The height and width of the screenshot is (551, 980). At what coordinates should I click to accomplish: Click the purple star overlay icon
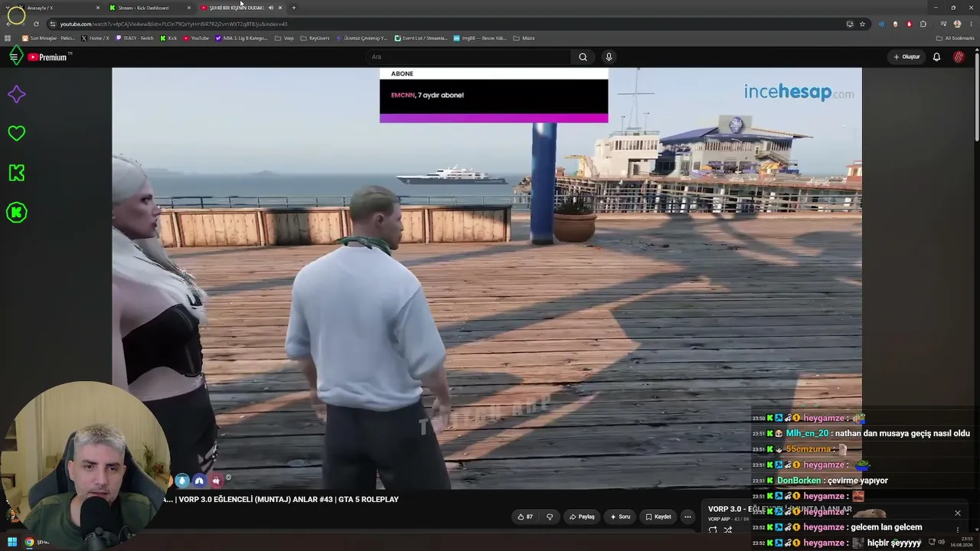tap(16, 94)
